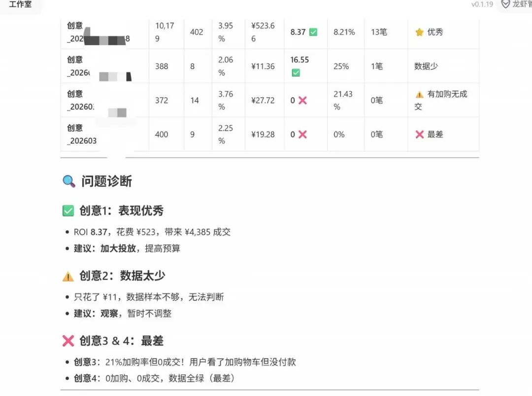Select the ¥523.66 cost cell
The height and width of the screenshot is (396, 532).
pyautogui.click(x=264, y=32)
